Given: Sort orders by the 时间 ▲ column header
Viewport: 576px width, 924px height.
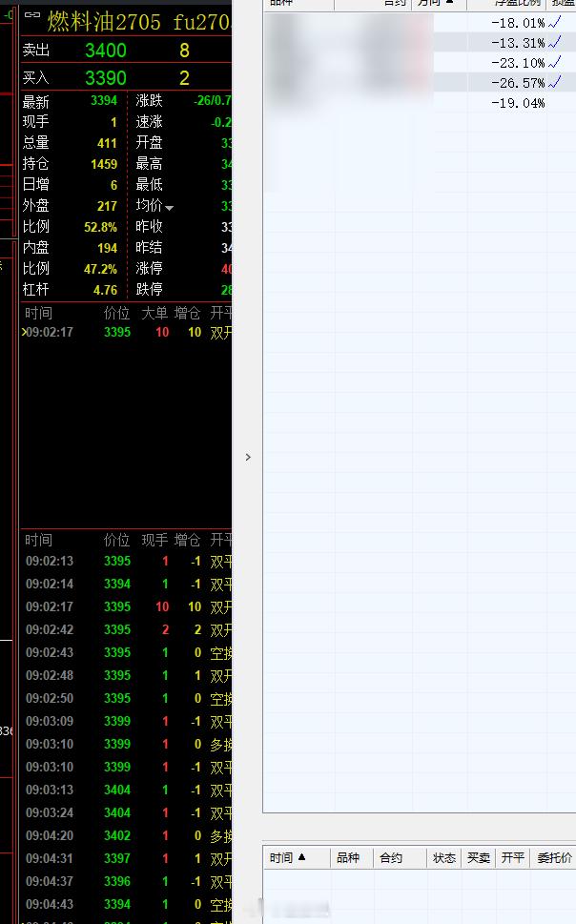Looking at the screenshot, I should coord(288,858).
